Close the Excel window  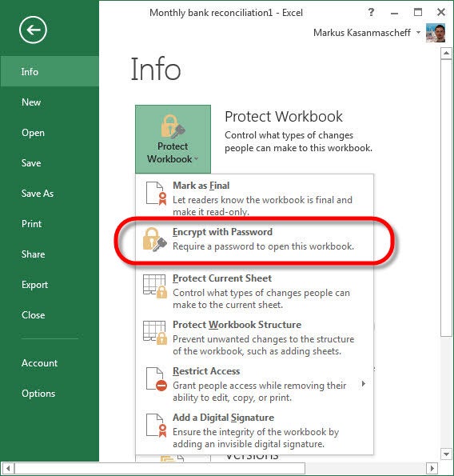[441, 12]
